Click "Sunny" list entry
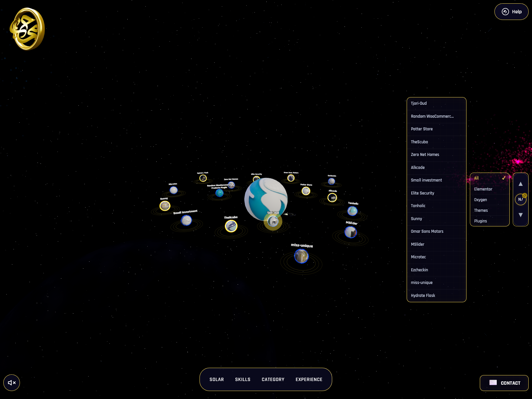532x399 pixels. pyautogui.click(x=437, y=219)
